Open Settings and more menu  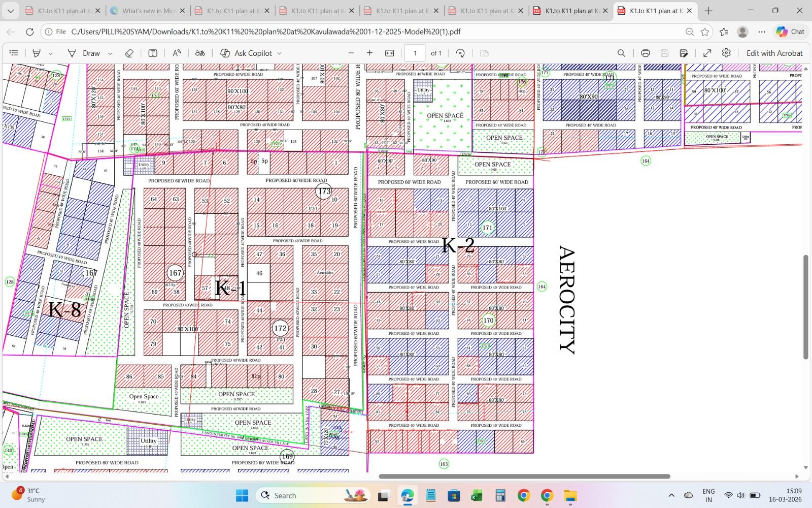click(762, 31)
